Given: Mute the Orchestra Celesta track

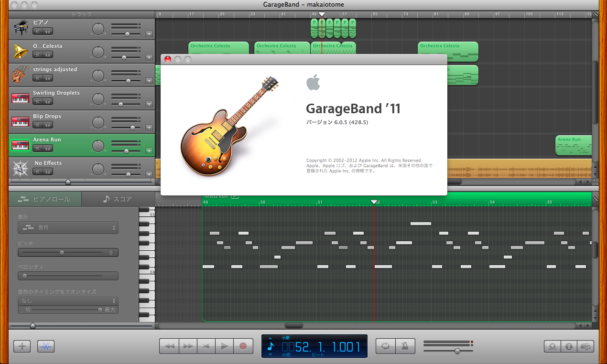Looking at the screenshot, I should click(x=38, y=54).
